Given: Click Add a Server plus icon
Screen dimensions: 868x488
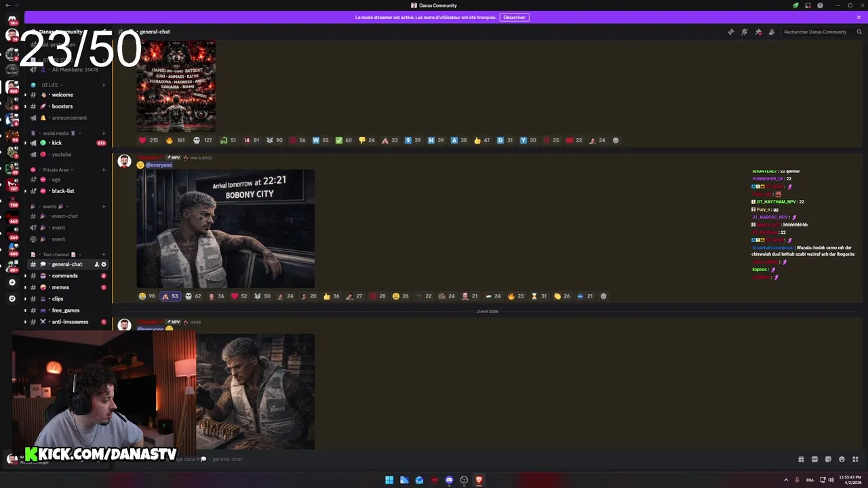Looking at the screenshot, I should tap(12, 282).
